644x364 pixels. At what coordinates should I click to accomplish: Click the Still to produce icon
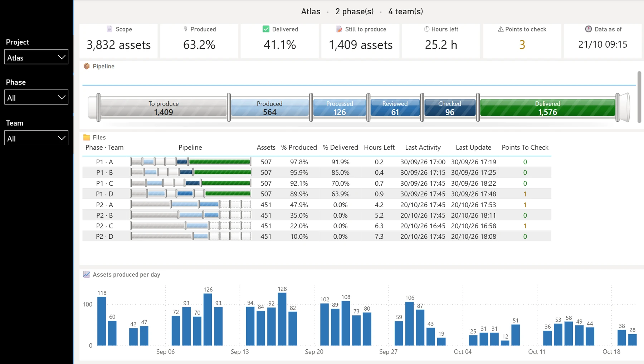coord(339,29)
